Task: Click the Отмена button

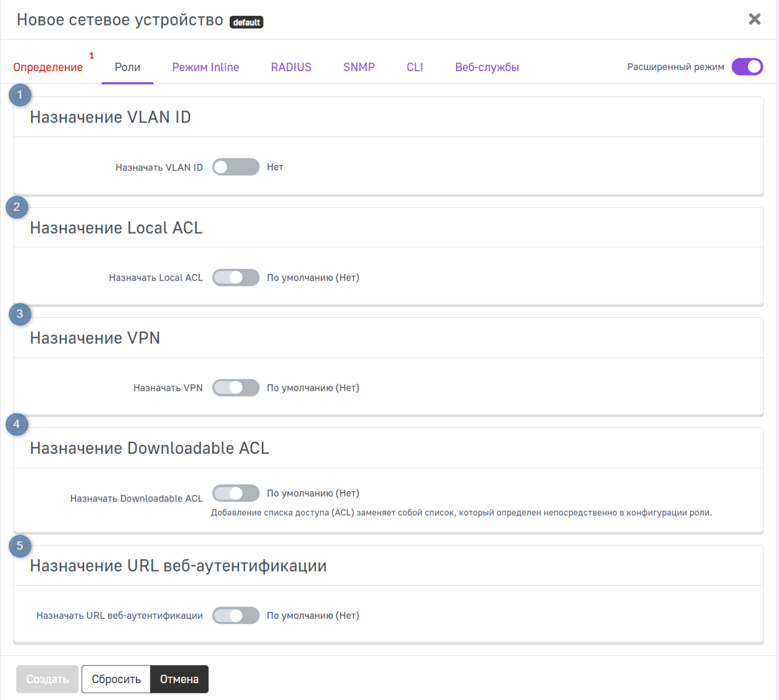Action: (x=179, y=679)
